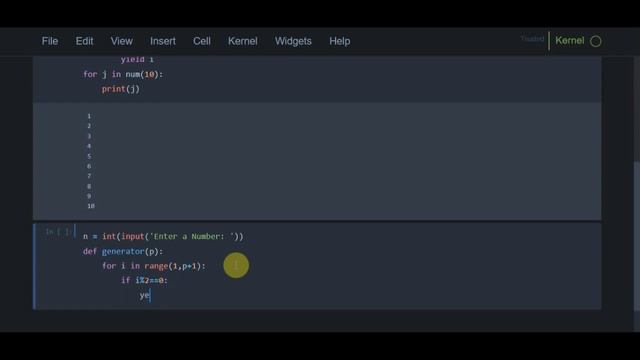
Task: Open the Widgets menu
Action: pyautogui.click(x=293, y=41)
